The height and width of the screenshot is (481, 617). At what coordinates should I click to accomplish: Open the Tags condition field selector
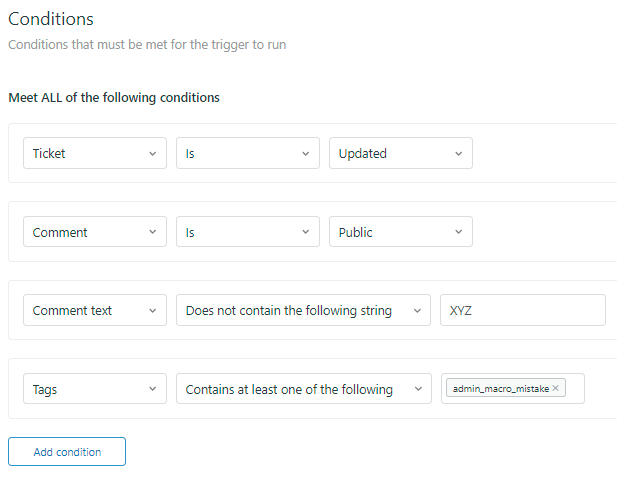[94, 390]
